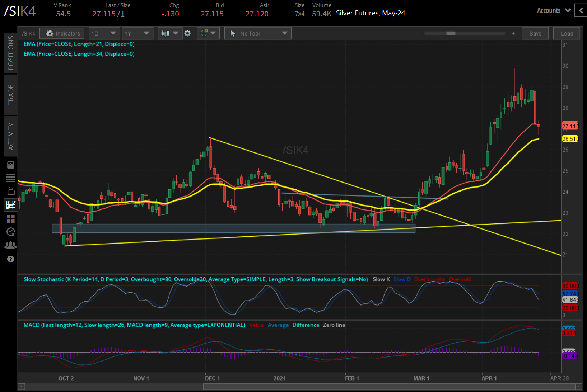Switch to the Positions side tab
The image size is (587, 392).
11,53
